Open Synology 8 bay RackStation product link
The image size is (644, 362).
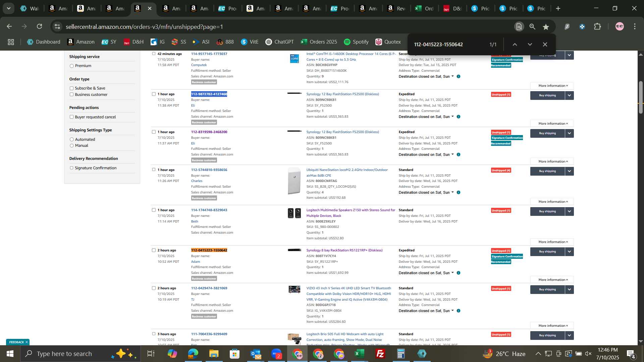tap(344, 250)
